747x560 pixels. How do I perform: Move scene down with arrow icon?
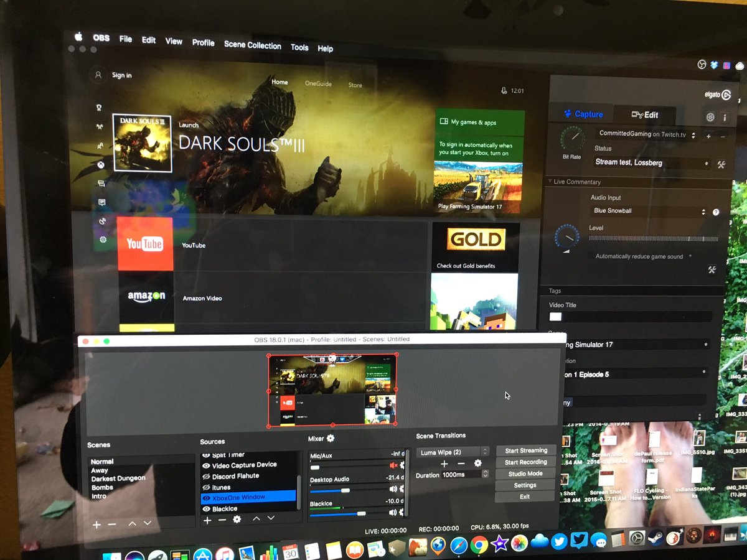[148, 524]
